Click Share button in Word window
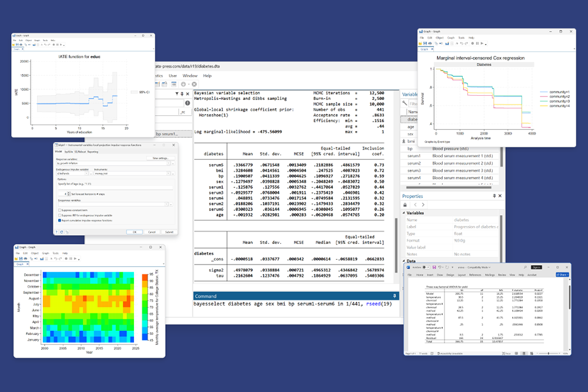The width and height of the screenshot is (588, 392). coord(562,274)
